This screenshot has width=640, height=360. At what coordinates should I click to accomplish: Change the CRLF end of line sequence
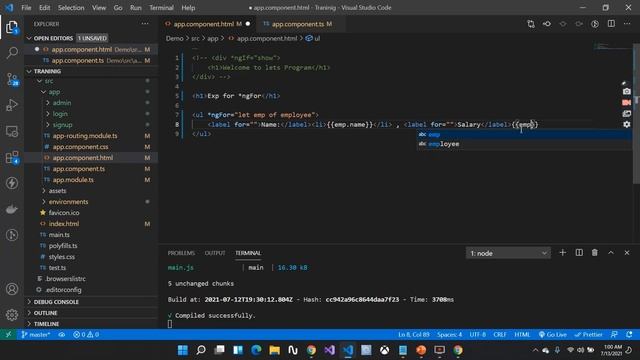(x=500, y=334)
